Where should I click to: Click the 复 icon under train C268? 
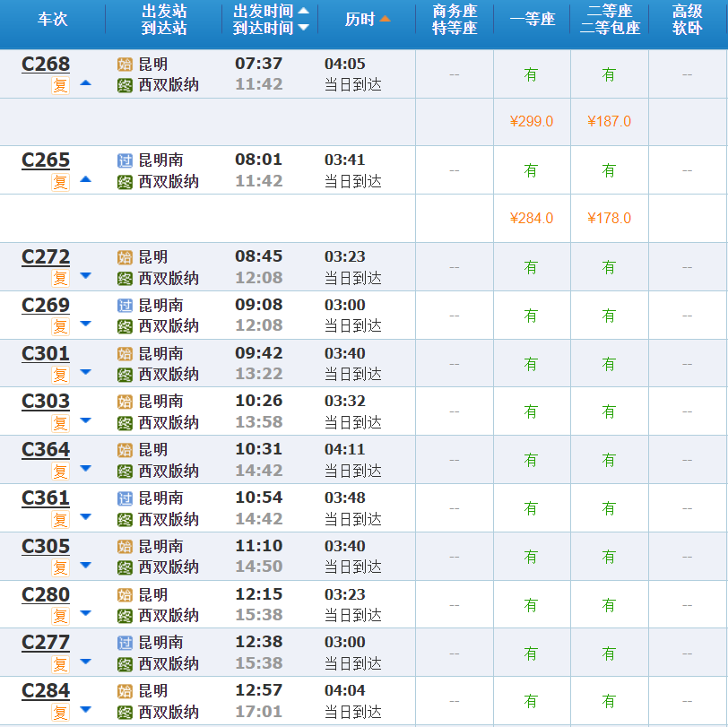click(x=60, y=86)
